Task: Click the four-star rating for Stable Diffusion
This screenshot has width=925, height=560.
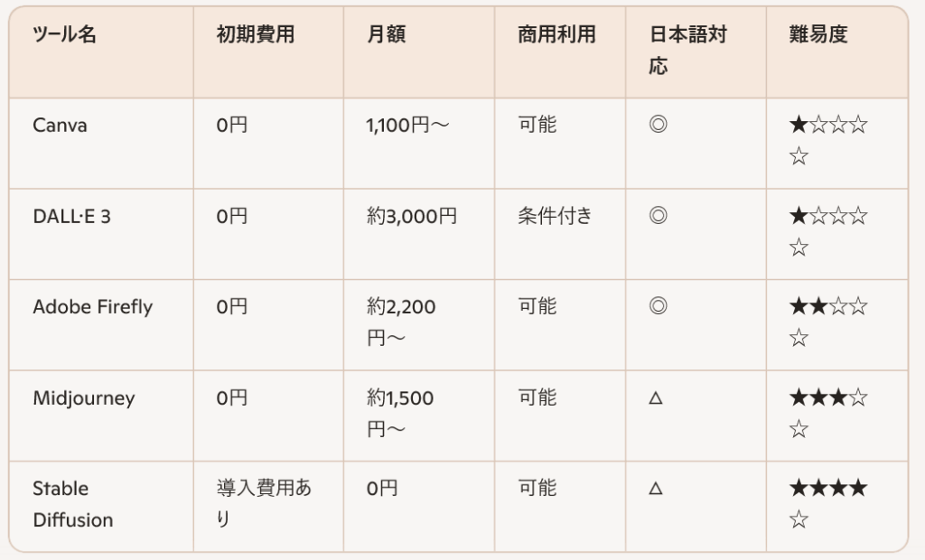Action: 827,504
